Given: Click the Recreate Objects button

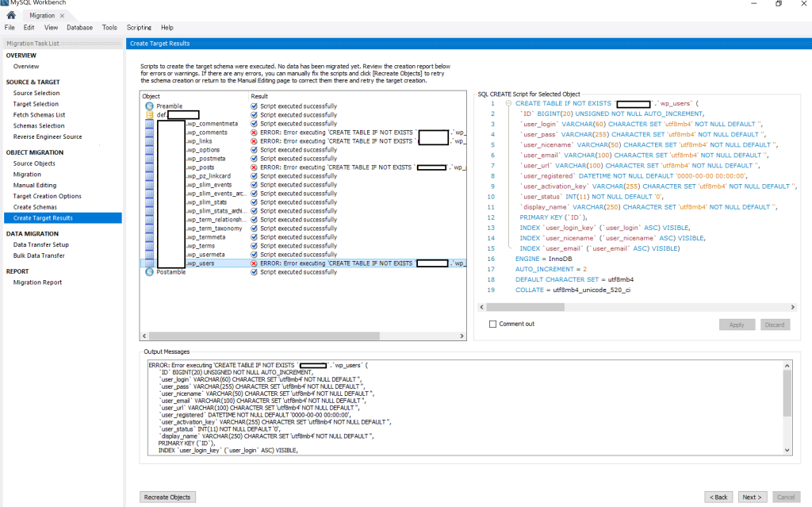Looking at the screenshot, I should 167,497.
